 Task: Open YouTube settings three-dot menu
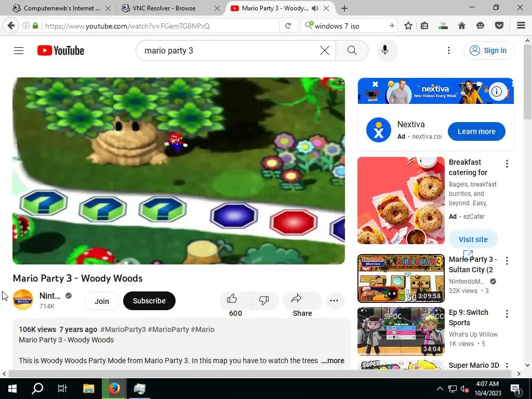448,50
